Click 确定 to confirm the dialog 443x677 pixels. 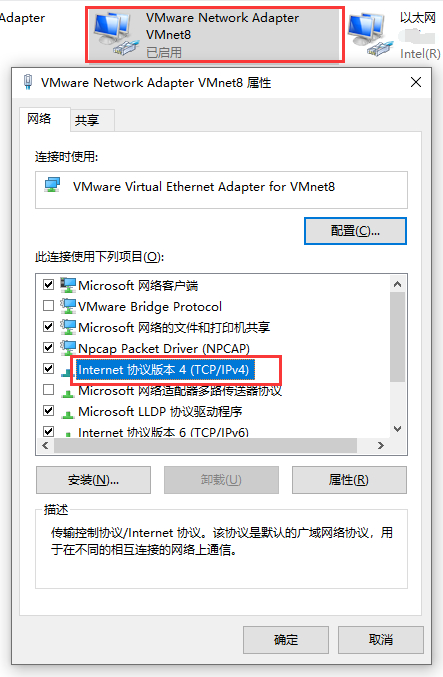pos(286,639)
